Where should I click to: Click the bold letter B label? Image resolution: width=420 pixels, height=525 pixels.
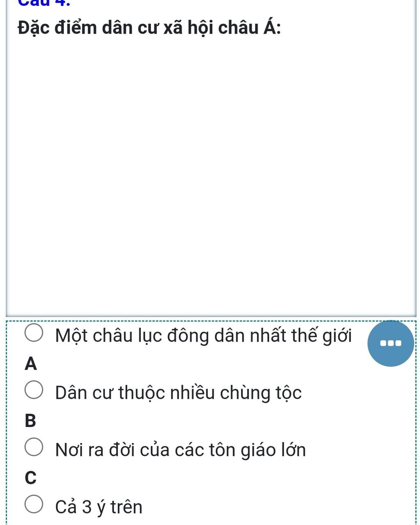click(x=30, y=421)
